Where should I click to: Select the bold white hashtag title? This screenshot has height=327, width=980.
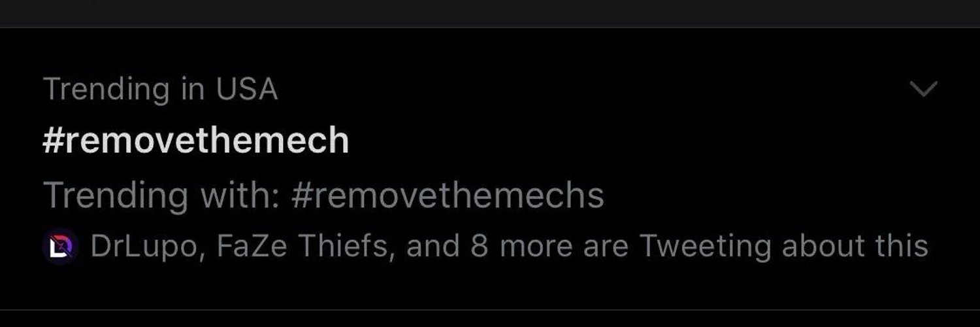click(x=196, y=141)
